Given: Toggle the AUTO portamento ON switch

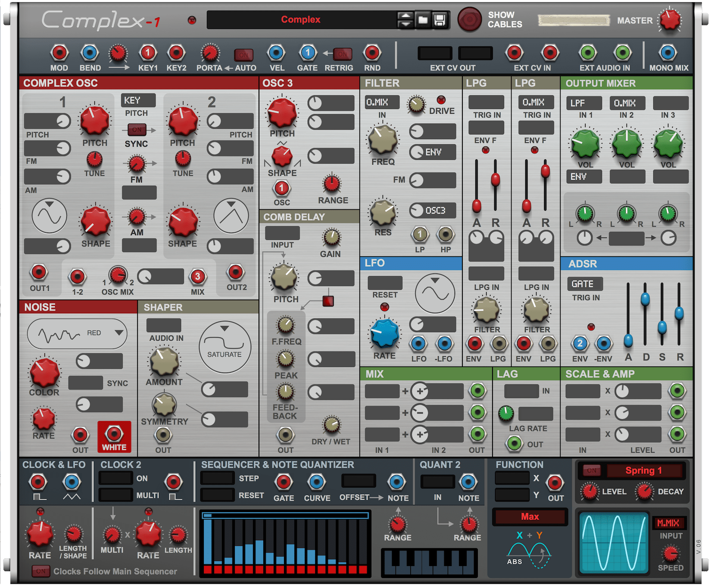Looking at the screenshot, I should click(243, 55).
